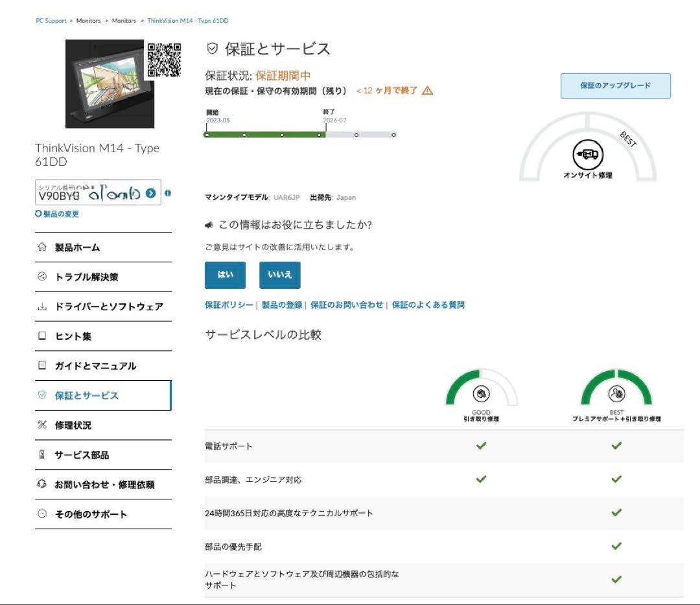Click the トラブル解決策 troubleshooting icon
This screenshot has height=605, width=700.
pos(43,277)
